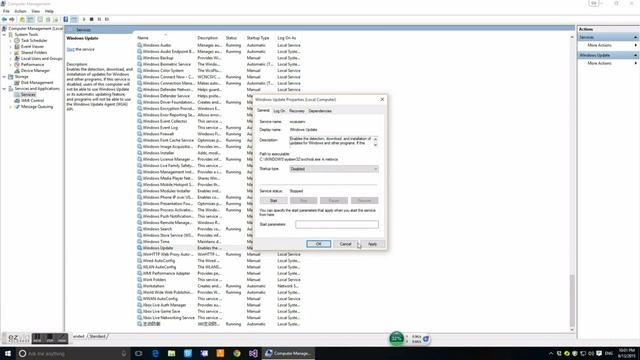Select the Xbox Live Game Save row
Image resolution: width=640 pixels, height=360 pixels.
219,311
